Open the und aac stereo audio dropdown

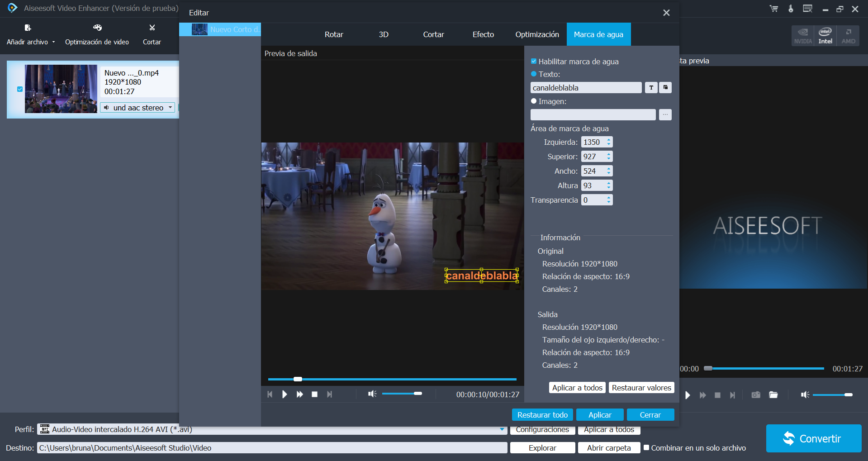170,108
